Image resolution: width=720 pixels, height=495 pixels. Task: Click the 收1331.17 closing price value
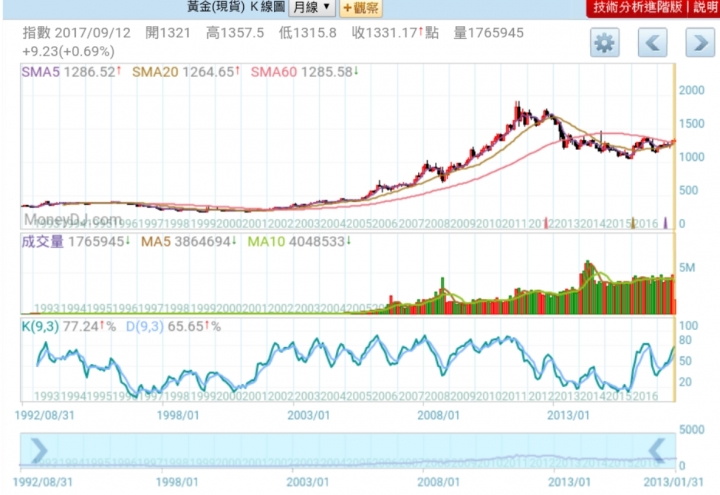tap(395, 33)
